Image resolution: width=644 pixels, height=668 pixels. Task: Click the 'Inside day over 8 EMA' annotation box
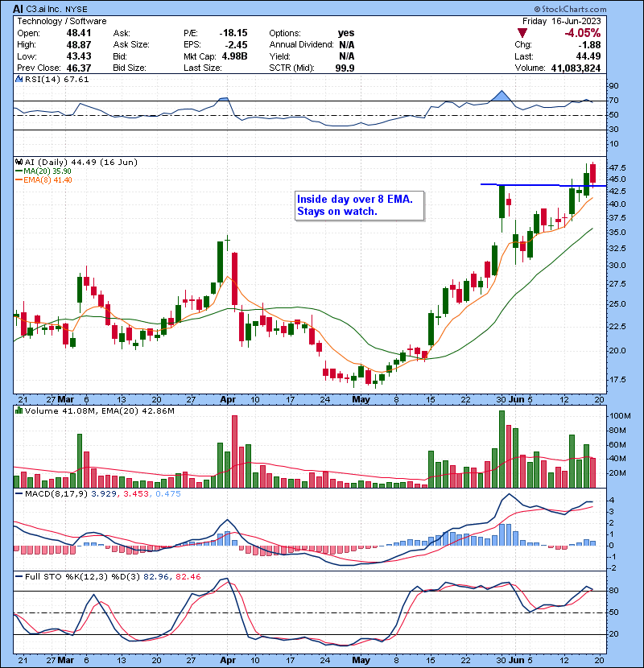tap(359, 205)
